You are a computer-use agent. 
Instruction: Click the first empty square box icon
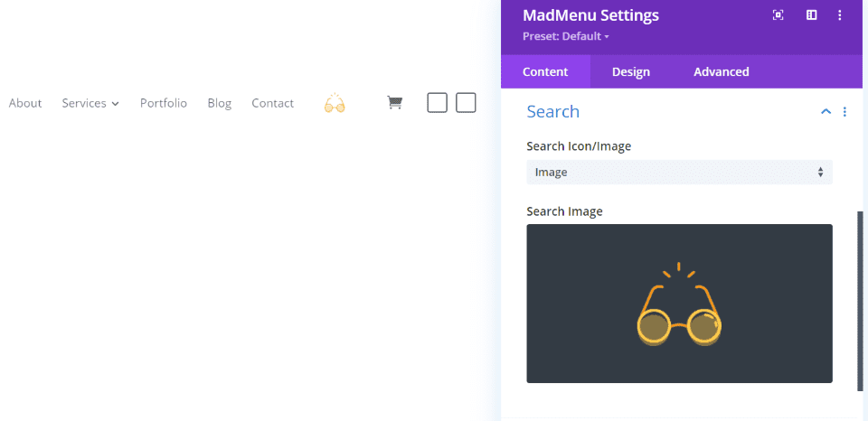click(437, 103)
